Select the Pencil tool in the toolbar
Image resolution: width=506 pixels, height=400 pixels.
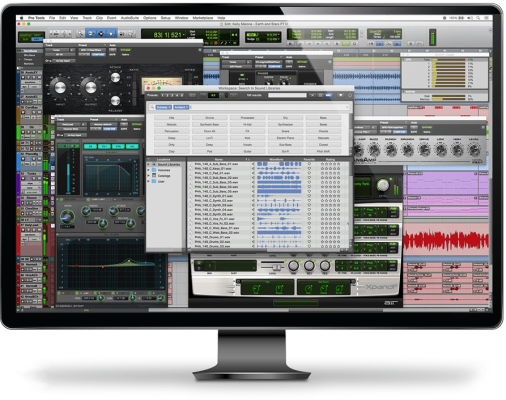pos(131,33)
